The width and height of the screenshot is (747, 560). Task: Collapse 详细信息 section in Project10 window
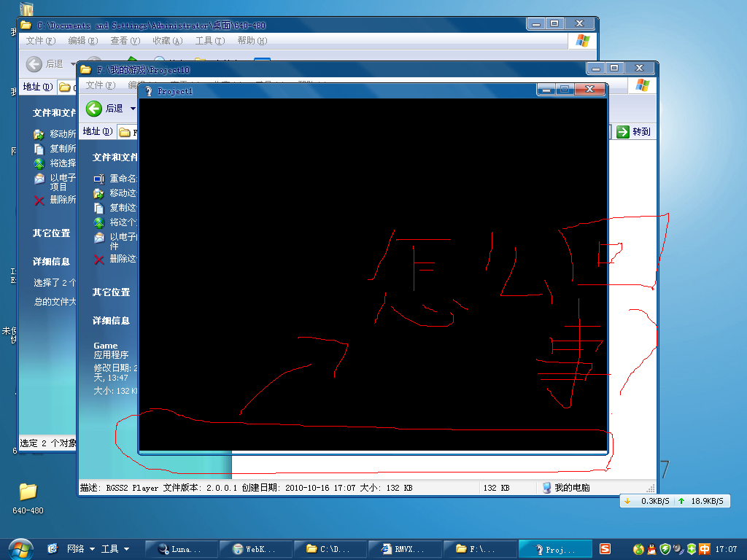(x=111, y=321)
